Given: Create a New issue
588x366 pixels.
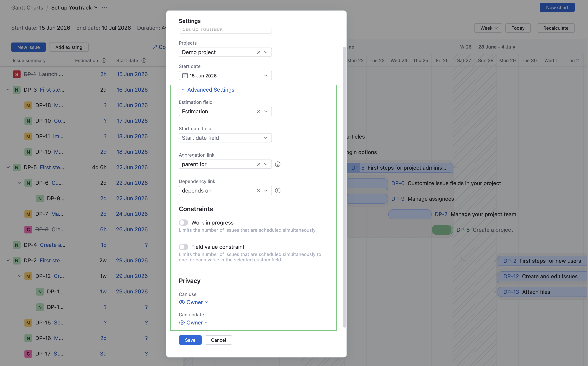Looking at the screenshot, I should 29,47.
